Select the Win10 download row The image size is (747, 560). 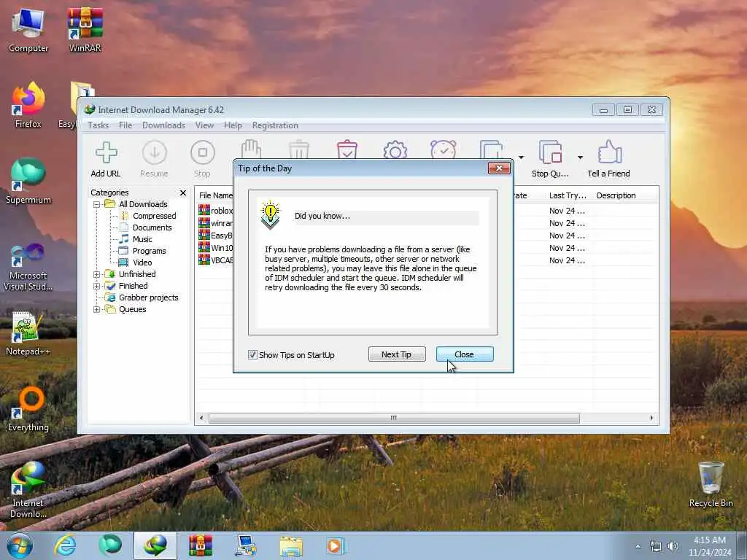pos(215,248)
